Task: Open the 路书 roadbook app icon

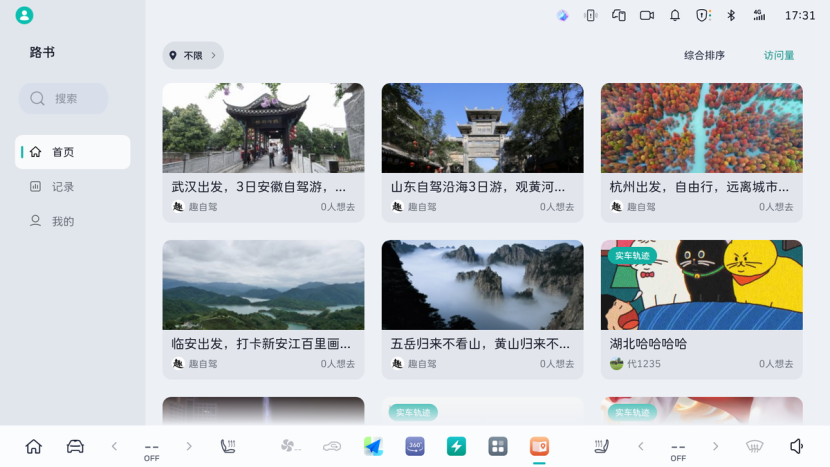Action: pos(539,446)
